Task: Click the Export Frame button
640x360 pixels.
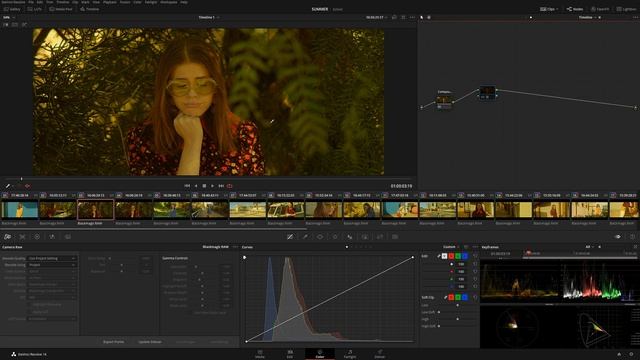Action: [x=113, y=342]
